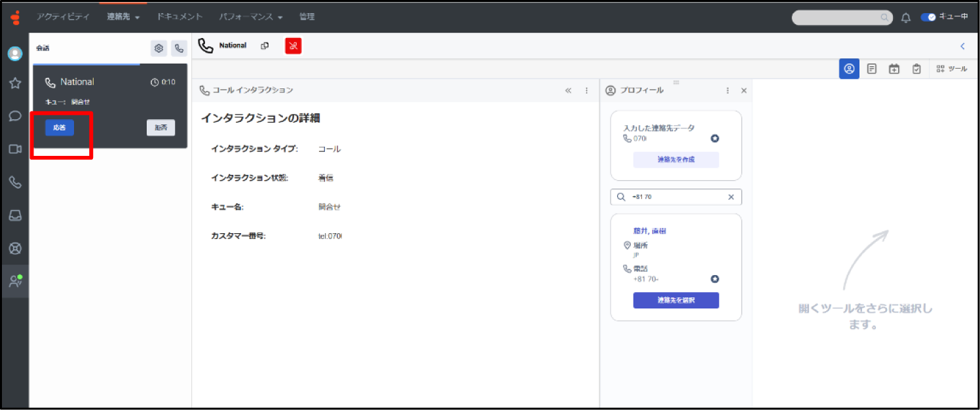Switch to the ドキュメント menu tab

point(179,18)
